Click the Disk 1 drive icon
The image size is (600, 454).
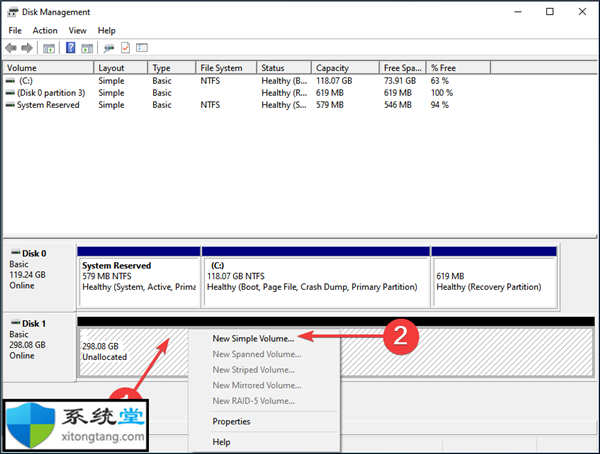point(15,323)
